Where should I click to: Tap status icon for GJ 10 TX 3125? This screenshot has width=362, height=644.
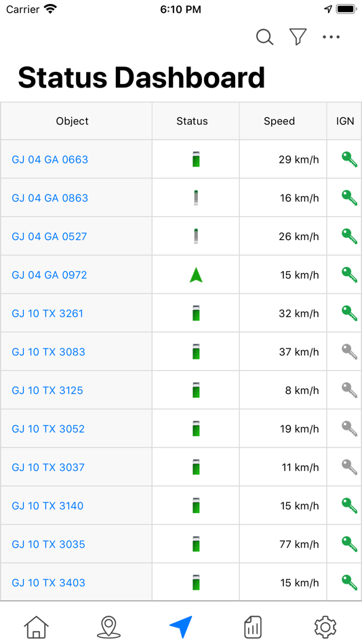point(196,390)
